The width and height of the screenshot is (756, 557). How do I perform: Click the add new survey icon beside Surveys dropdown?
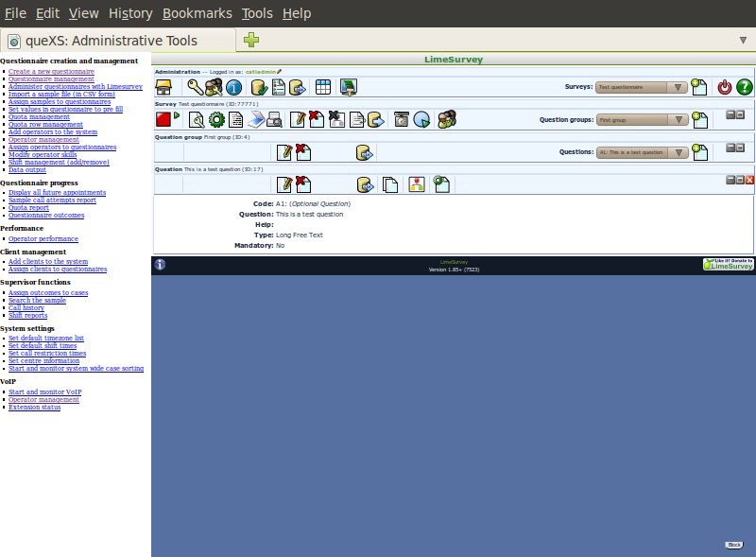(x=699, y=87)
